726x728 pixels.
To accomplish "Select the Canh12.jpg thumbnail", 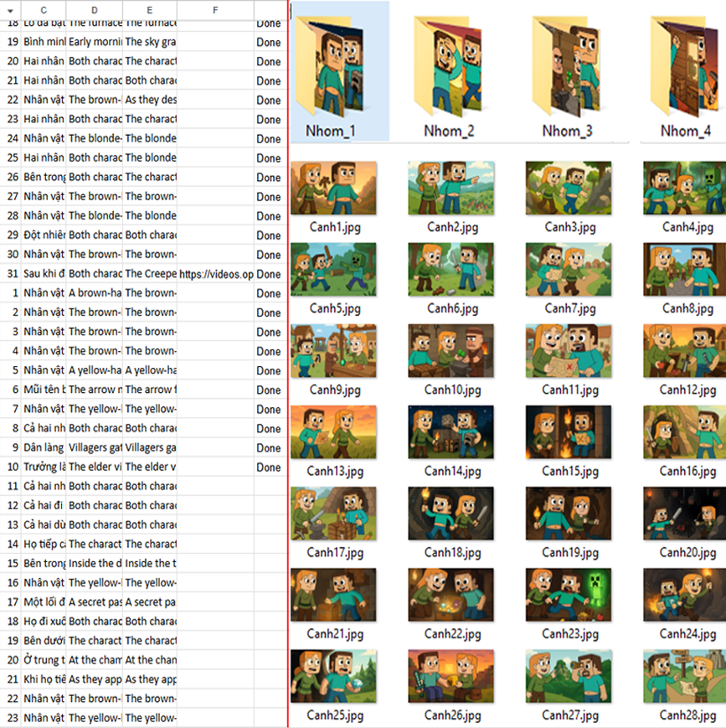I will point(685,350).
